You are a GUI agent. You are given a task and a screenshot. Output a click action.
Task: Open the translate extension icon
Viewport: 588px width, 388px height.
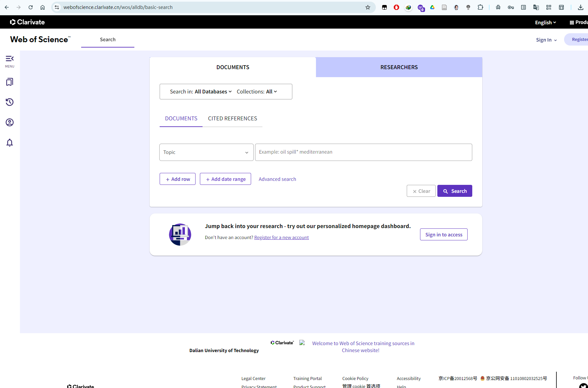click(536, 7)
